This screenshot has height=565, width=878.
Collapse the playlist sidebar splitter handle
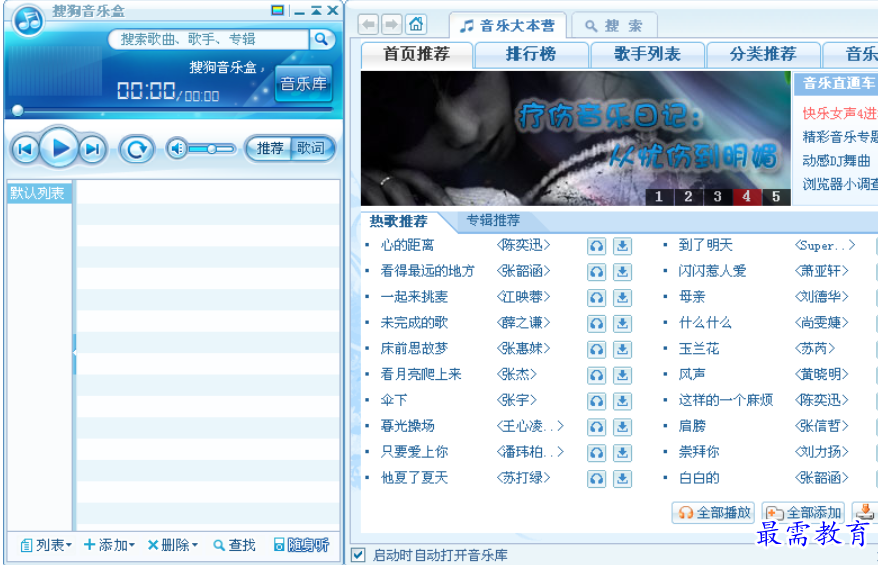(x=74, y=353)
